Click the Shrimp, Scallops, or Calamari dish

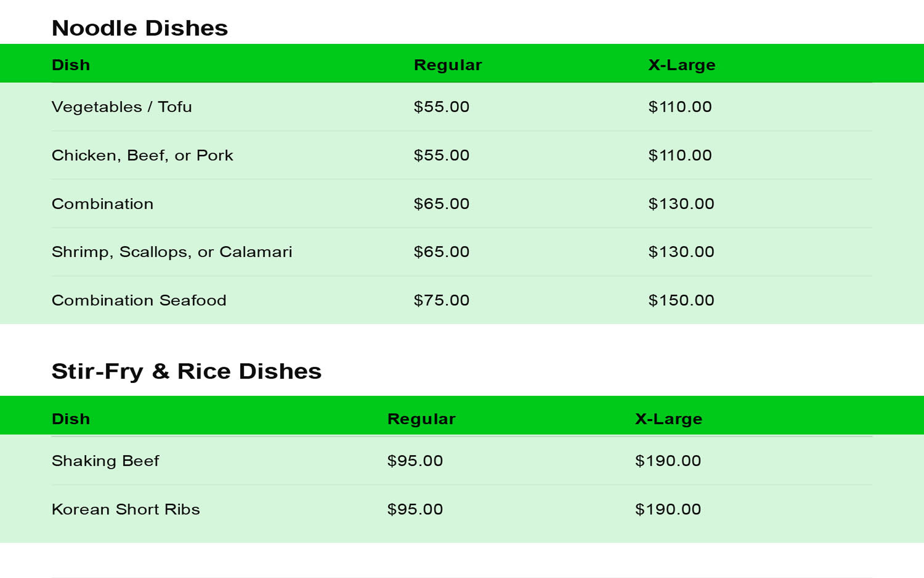pyautogui.click(x=172, y=252)
